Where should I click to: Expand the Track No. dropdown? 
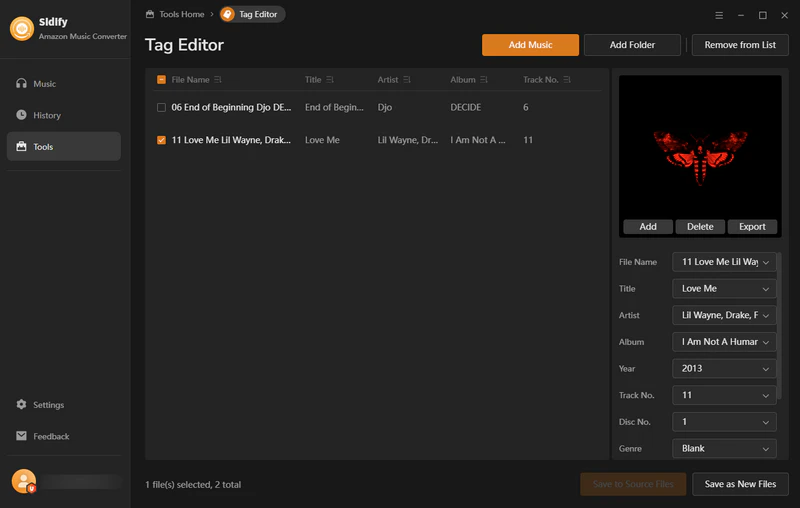point(765,395)
